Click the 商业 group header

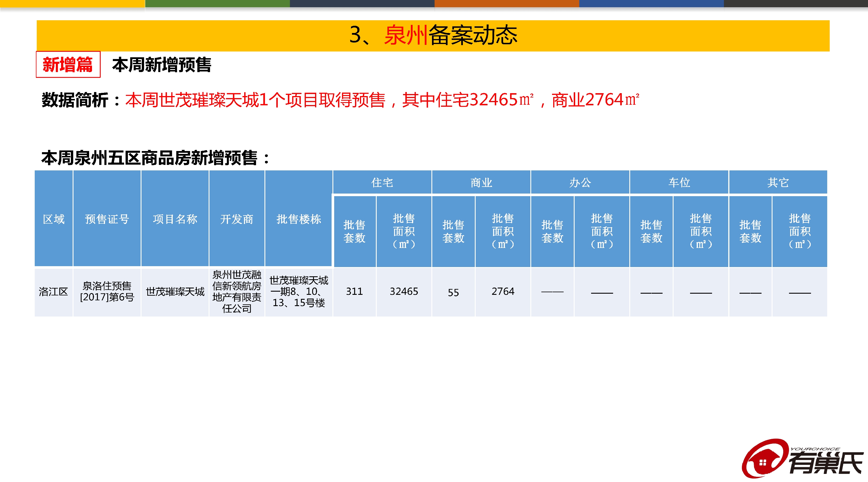[481, 182]
